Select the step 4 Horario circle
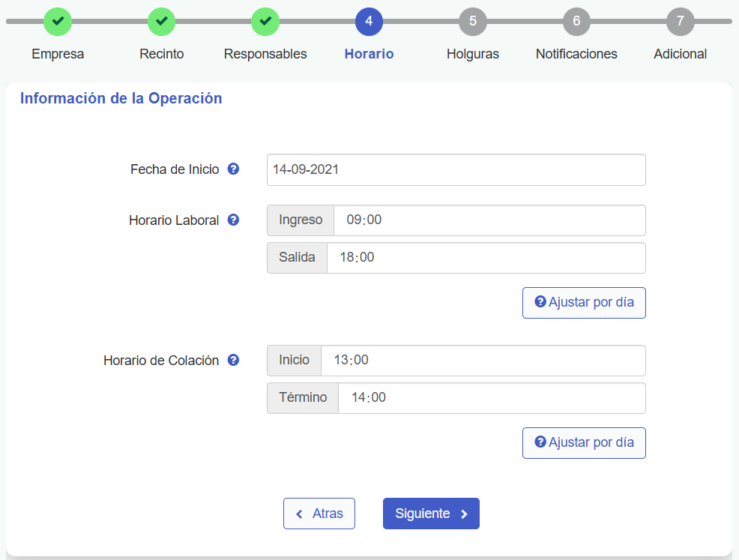Screen dimensions: 739x560 coord(369,21)
